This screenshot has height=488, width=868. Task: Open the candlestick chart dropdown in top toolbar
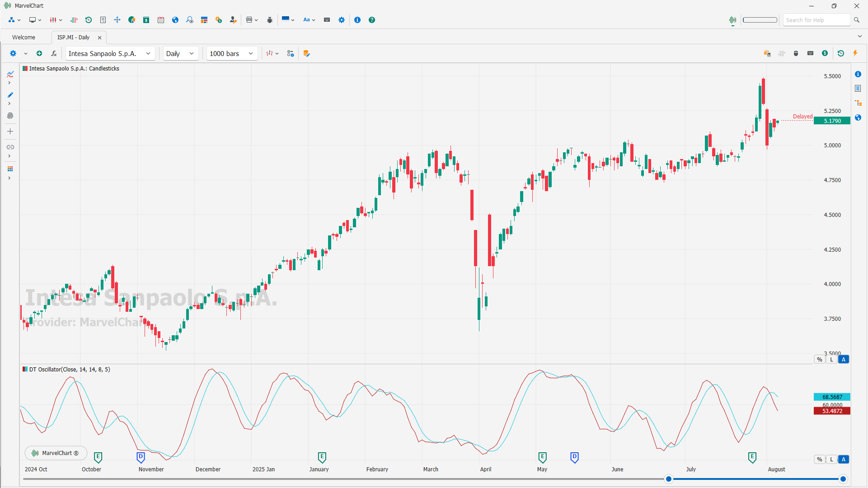pyautogui.click(x=56, y=20)
